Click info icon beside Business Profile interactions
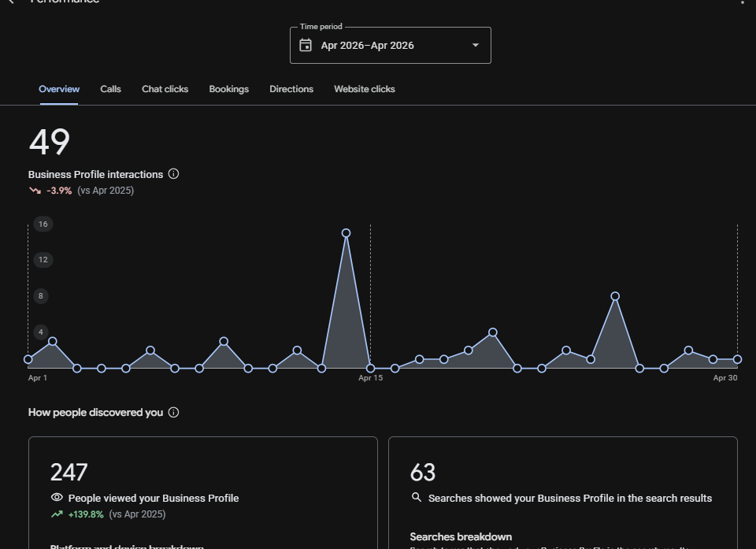 click(x=173, y=174)
